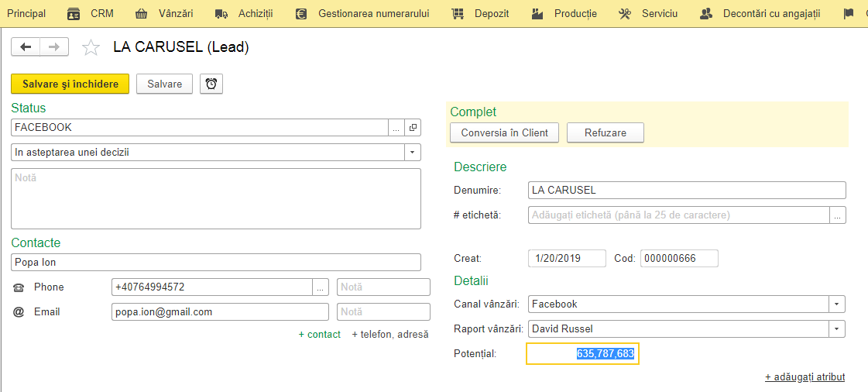Expand the Canal vânzări dropdown
Image resolution: width=868 pixels, height=392 pixels.
click(x=837, y=304)
